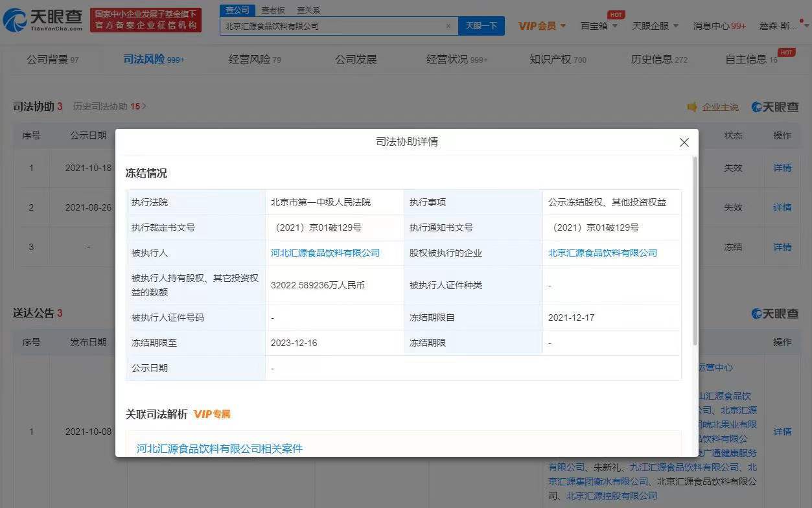Viewport: 812px width, 508px height.
Task: Click the 2021-12-17 freeze start date
Action: [571, 317]
